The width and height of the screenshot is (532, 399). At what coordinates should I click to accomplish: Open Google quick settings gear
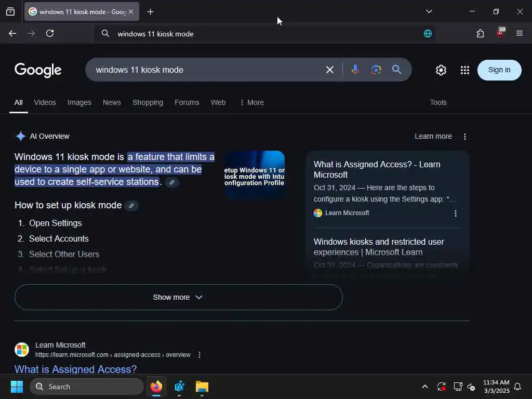(x=441, y=70)
